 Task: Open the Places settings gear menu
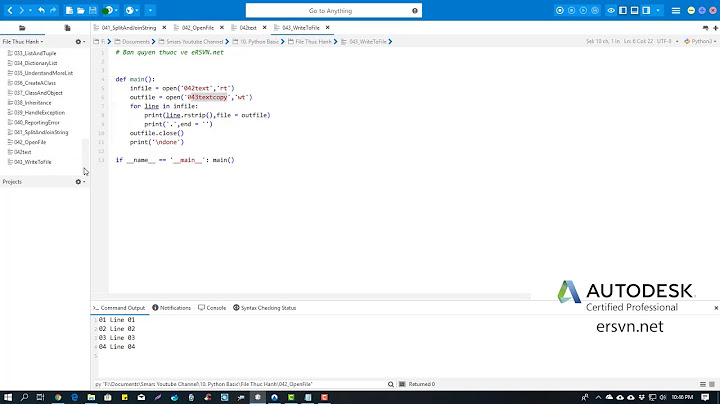[x=80, y=41]
